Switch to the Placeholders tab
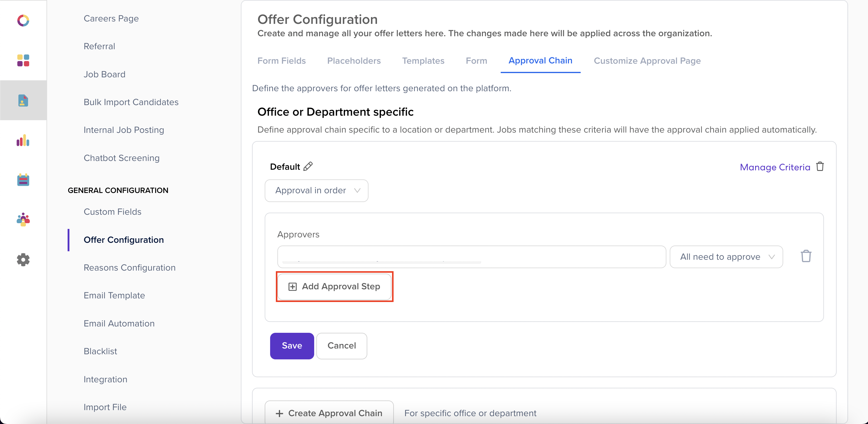Screen dimensions: 868x424 point(354,61)
